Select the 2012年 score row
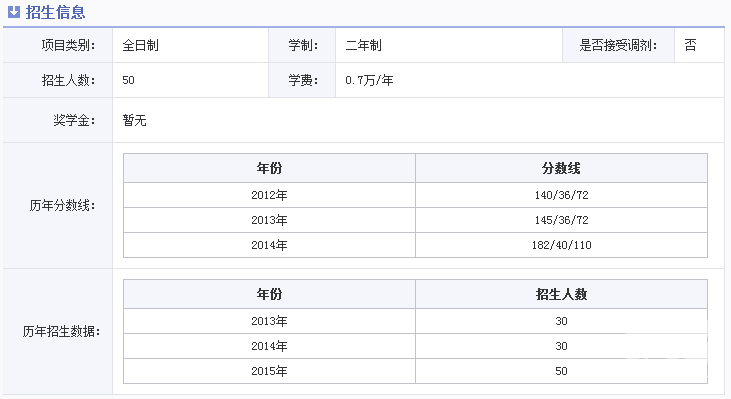This screenshot has width=731, height=399. 415,195
